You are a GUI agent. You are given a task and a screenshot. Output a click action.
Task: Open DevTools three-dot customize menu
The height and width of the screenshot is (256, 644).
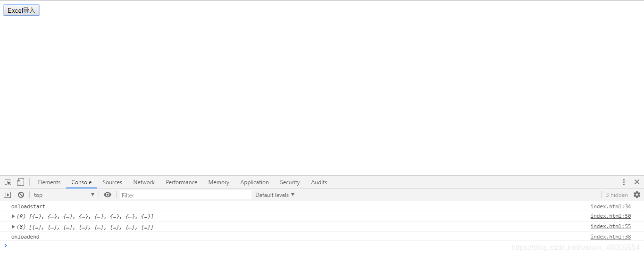[624, 182]
